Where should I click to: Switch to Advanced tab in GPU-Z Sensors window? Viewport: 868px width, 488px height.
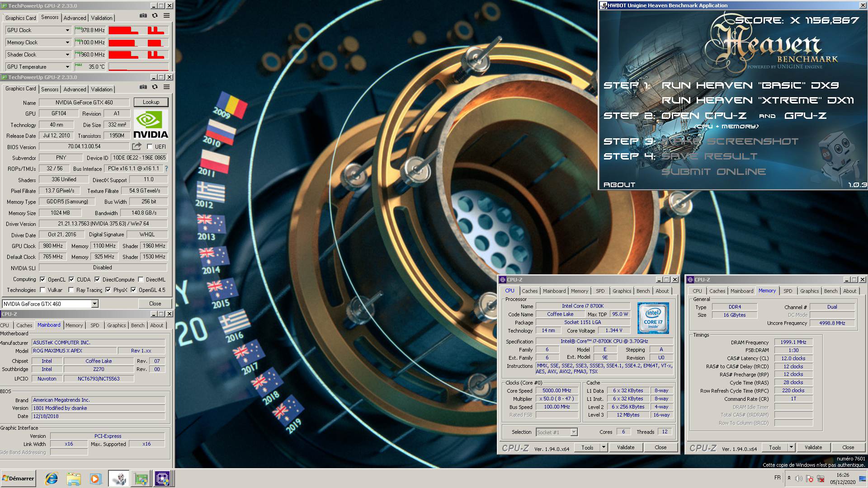click(x=75, y=18)
